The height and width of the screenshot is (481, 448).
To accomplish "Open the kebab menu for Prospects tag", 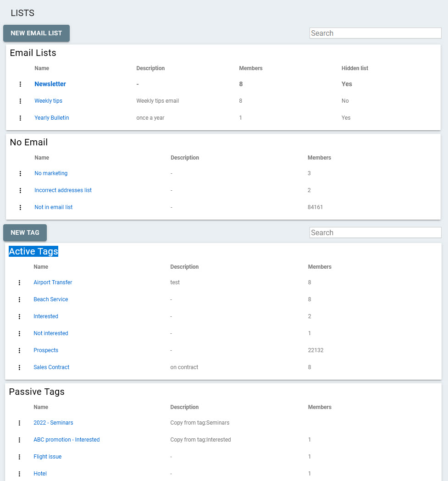I will point(19,350).
